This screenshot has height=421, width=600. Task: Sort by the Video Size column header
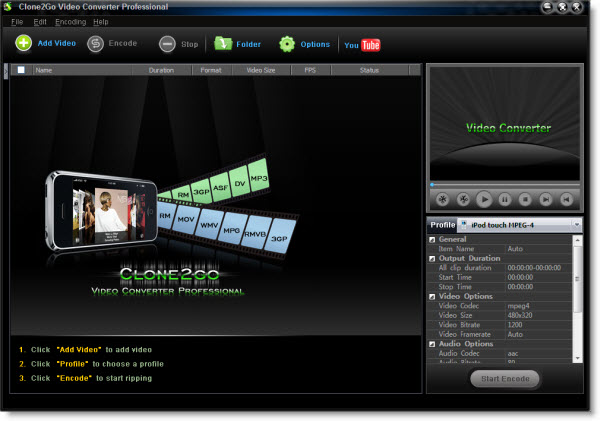click(x=261, y=70)
